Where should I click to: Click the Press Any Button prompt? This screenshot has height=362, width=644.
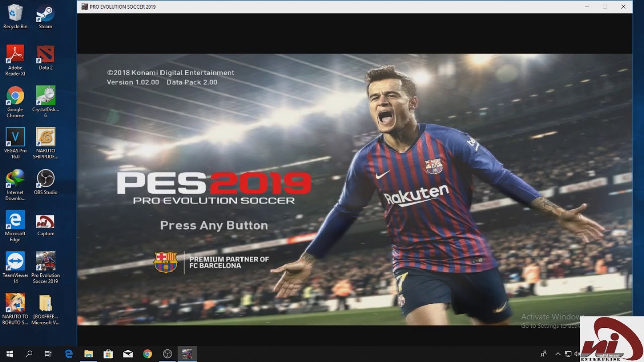(214, 225)
